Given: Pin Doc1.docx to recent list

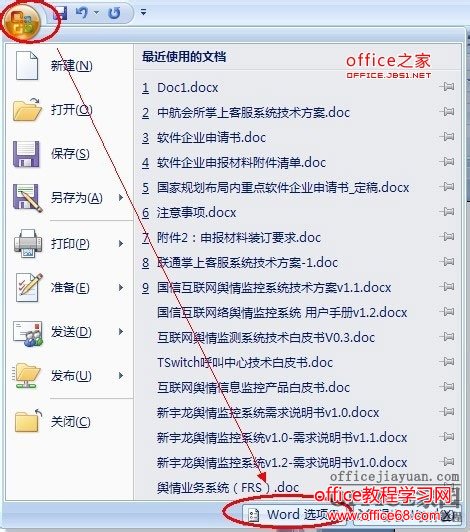Looking at the screenshot, I should tap(447, 87).
